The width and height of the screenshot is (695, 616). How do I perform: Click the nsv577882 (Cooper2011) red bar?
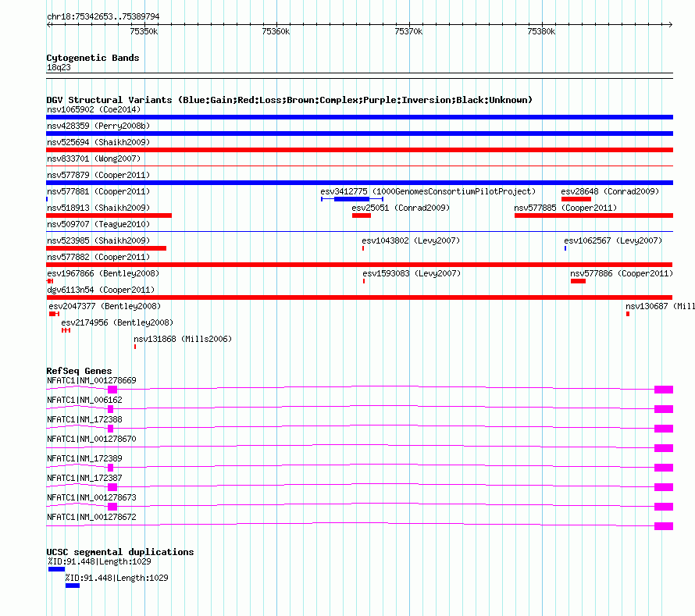click(x=359, y=265)
